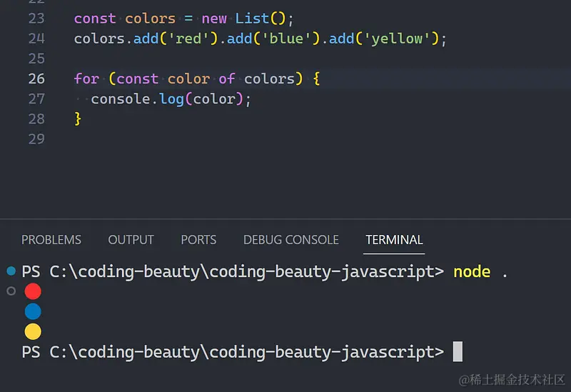Screen dimensions: 571x392
Task: Open the PORTS tab
Action: [x=198, y=240]
